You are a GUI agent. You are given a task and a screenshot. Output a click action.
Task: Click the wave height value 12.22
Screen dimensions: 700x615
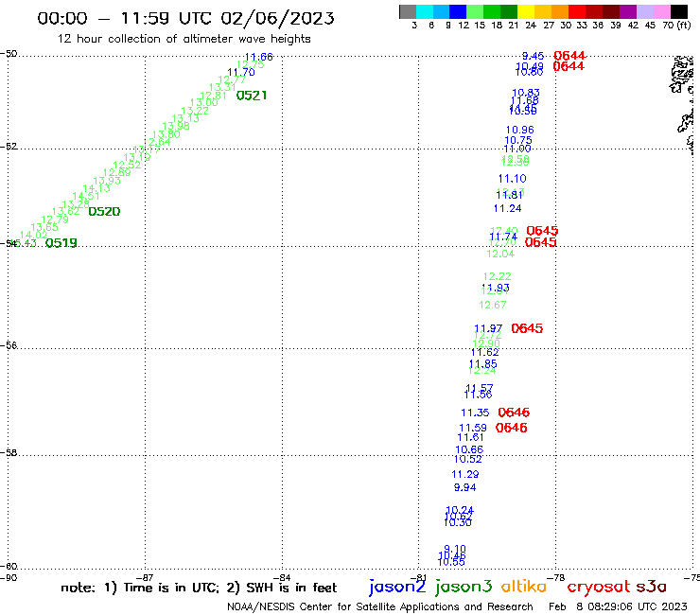click(x=498, y=276)
